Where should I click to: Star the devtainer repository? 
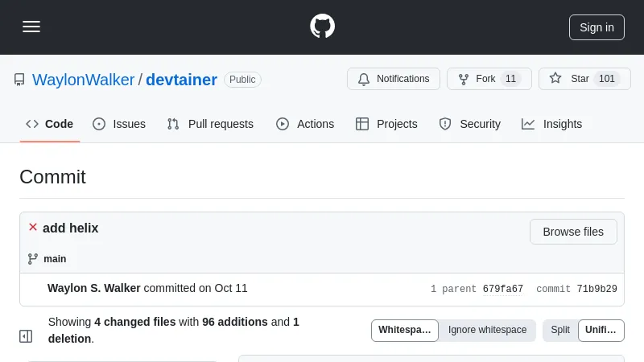click(584, 79)
